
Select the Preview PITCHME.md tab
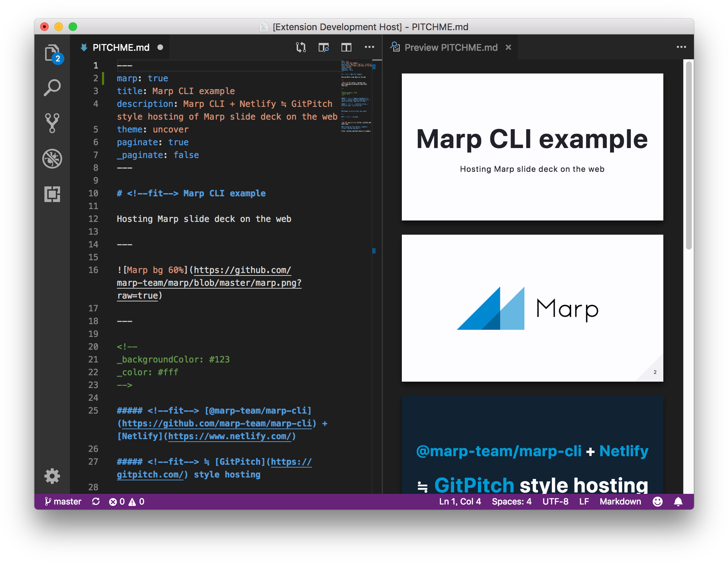pyautogui.click(x=451, y=47)
